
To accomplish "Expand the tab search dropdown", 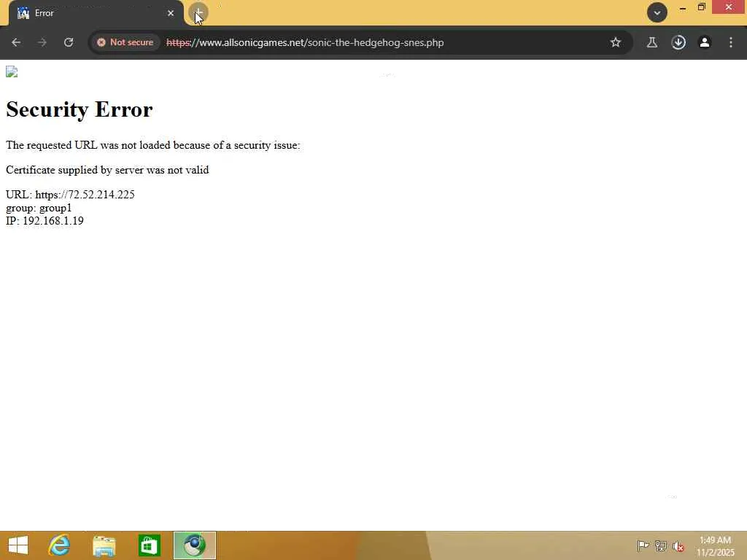I will click(x=657, y=13).
